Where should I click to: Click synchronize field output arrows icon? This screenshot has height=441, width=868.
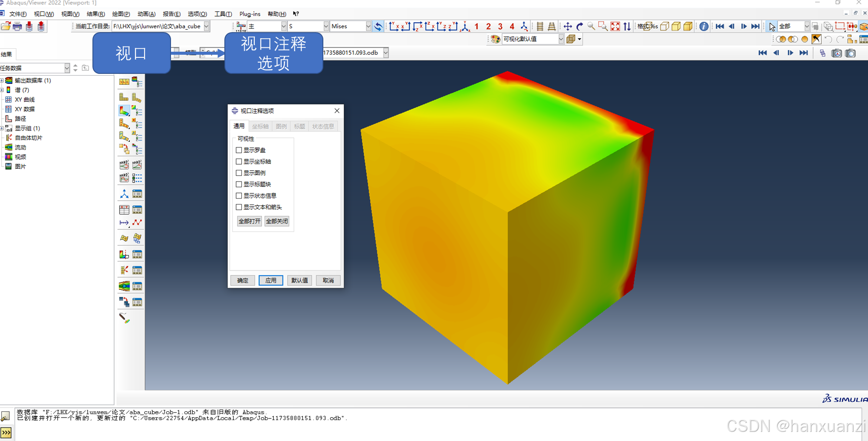(x=378, y=27)
